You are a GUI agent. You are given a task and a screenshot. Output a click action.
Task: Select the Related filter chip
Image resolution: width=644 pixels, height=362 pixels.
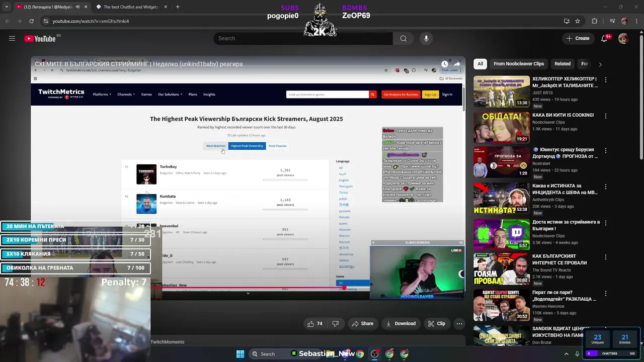click(562, 64)
